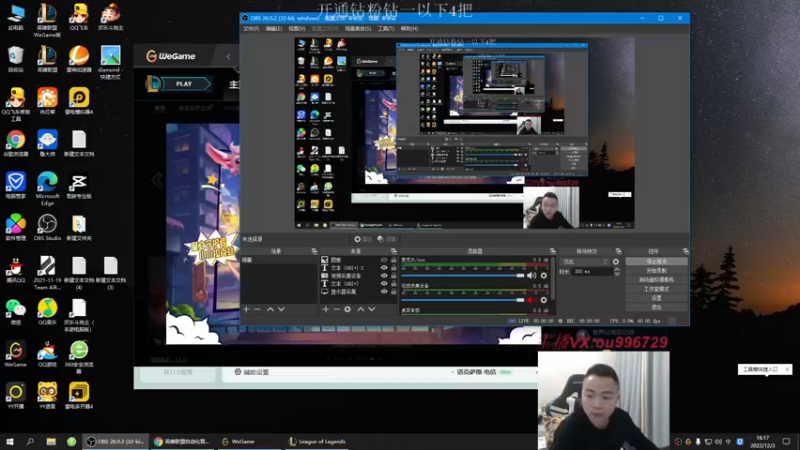Open CapCut (剪映专业版) desktop icon
The width and height of the screenshot is (800, 450).
[79, 186]
